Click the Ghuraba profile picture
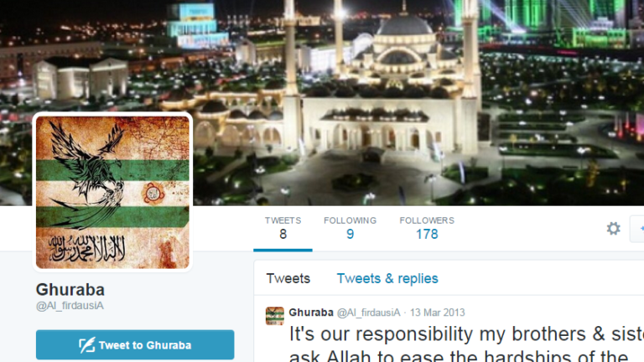The image size is (644, 362). point(112,192)
